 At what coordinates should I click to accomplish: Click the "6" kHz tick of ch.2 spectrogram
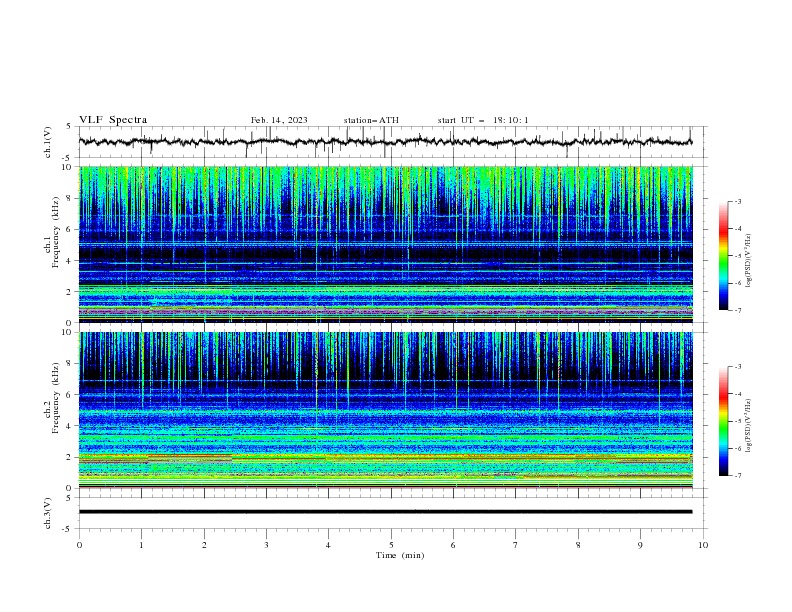pos(71,395)
